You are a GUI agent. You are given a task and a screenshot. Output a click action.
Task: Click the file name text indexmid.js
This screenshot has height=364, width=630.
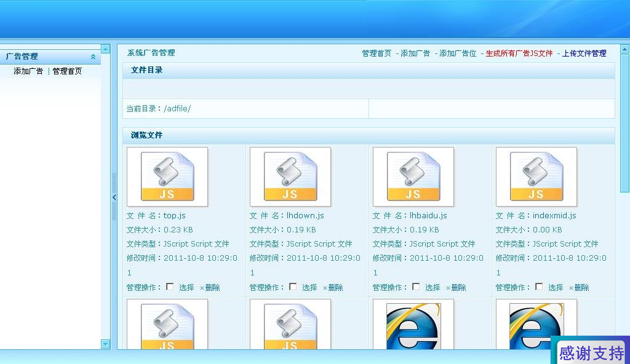(x=554, y=216)
